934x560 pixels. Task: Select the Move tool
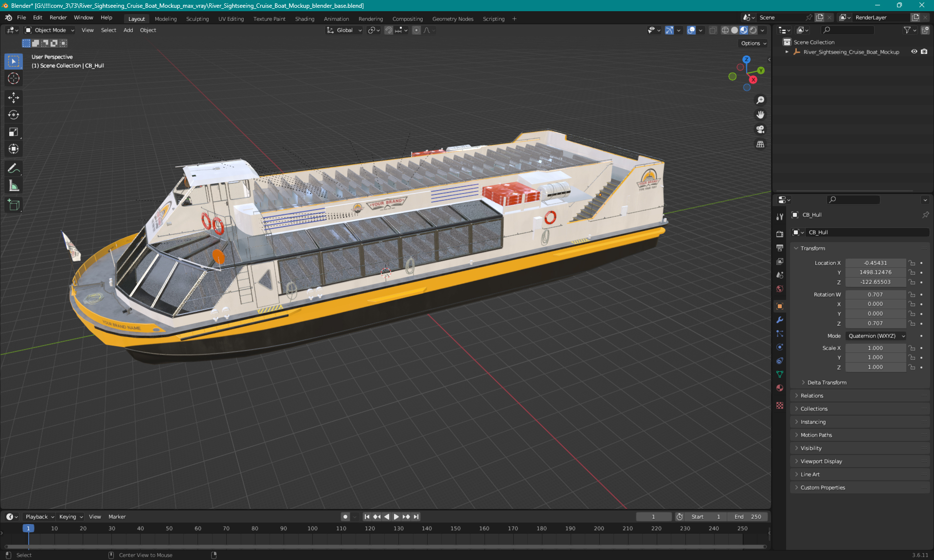coord(14,98)
